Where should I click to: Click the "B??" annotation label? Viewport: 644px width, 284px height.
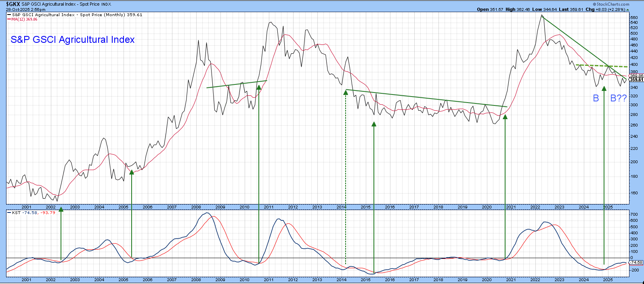tap(618, 98)
